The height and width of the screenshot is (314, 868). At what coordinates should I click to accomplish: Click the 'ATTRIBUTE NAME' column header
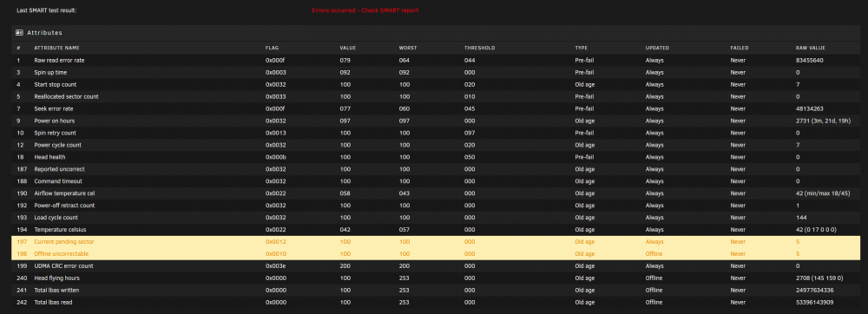57,48
